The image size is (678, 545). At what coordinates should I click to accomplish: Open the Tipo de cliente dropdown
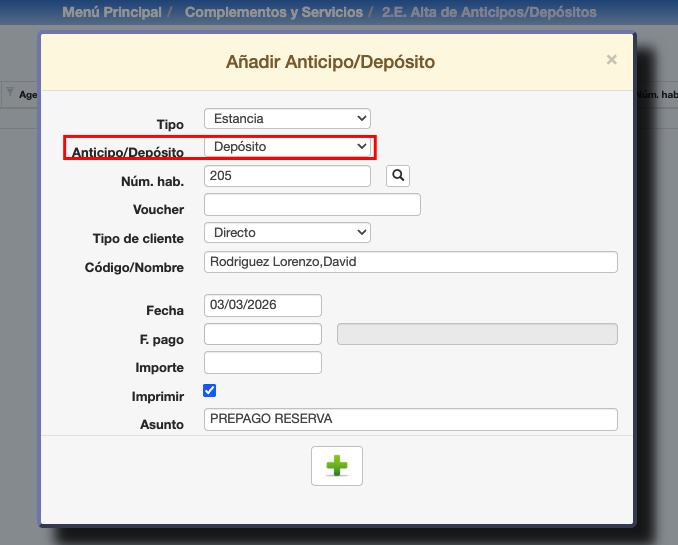(x=287, y=232)
